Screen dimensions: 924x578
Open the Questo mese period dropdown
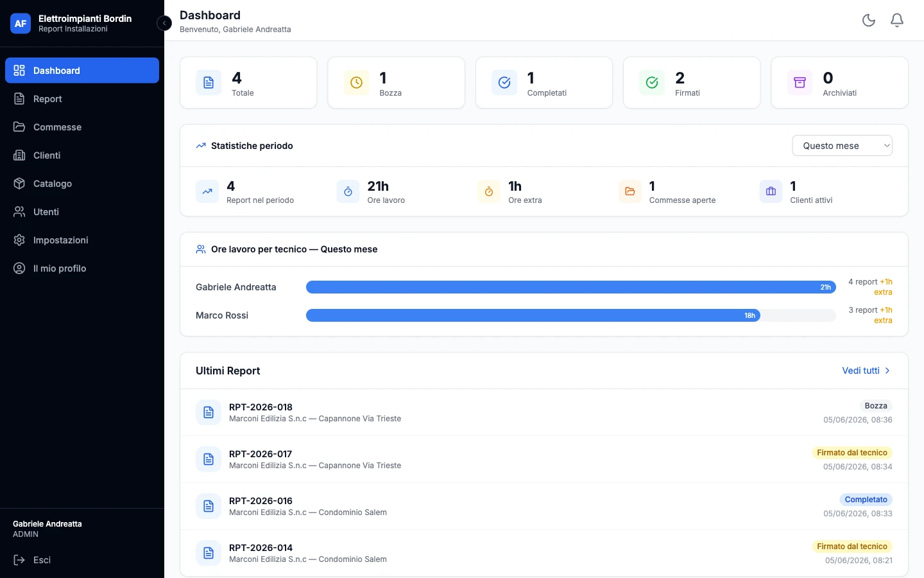point(842,146)
